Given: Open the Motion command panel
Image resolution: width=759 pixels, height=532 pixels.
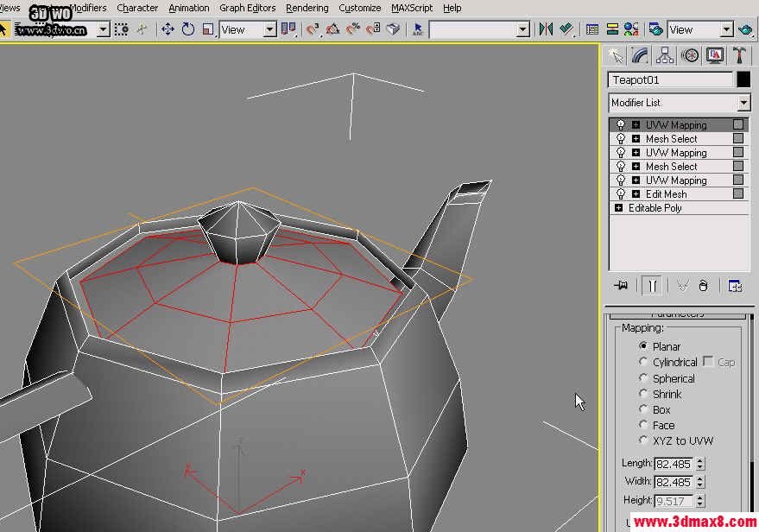Looking at the screenshot, I should point(690,55).
